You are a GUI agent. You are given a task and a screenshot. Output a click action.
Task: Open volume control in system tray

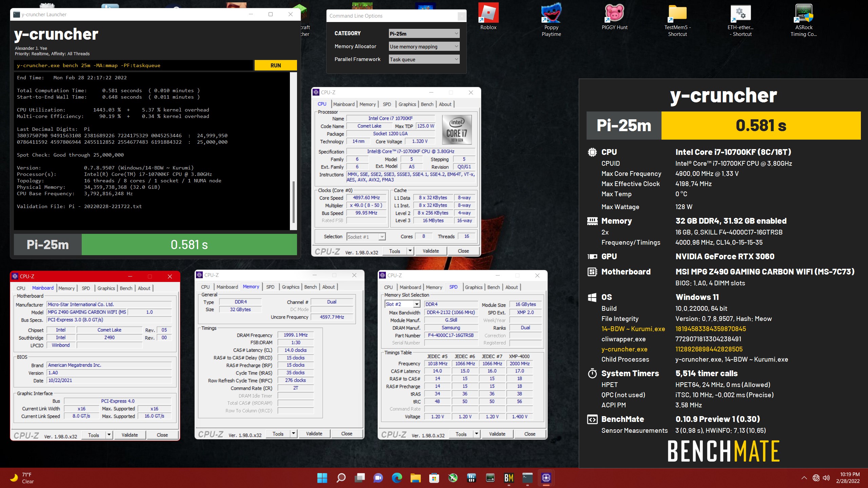click(x=826, y=478)
